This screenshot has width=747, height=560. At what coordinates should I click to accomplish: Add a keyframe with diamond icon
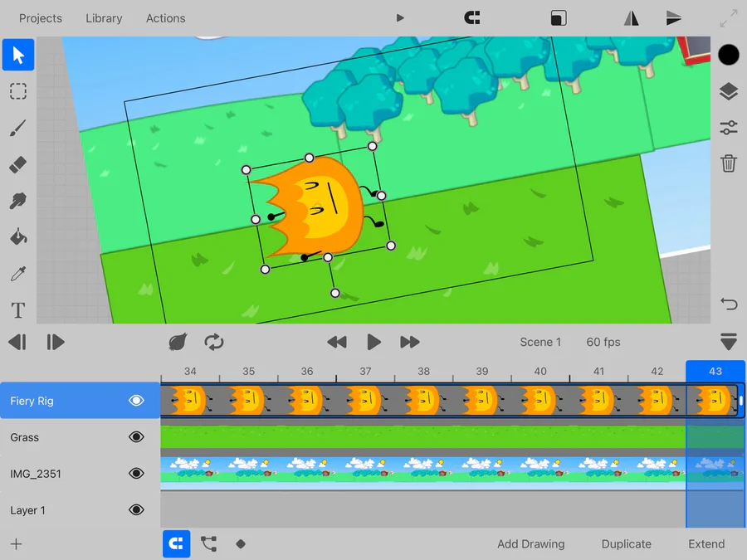pyautogui.click(x=241, y=543)
